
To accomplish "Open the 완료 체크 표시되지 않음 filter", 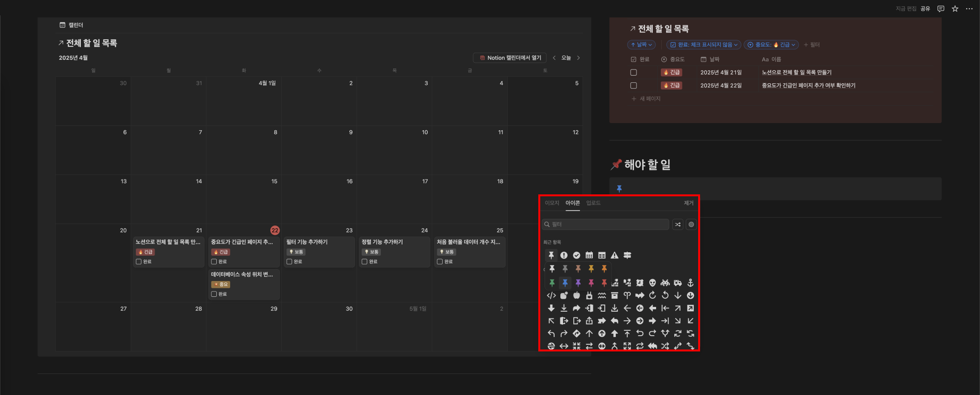I will point(704,45).
